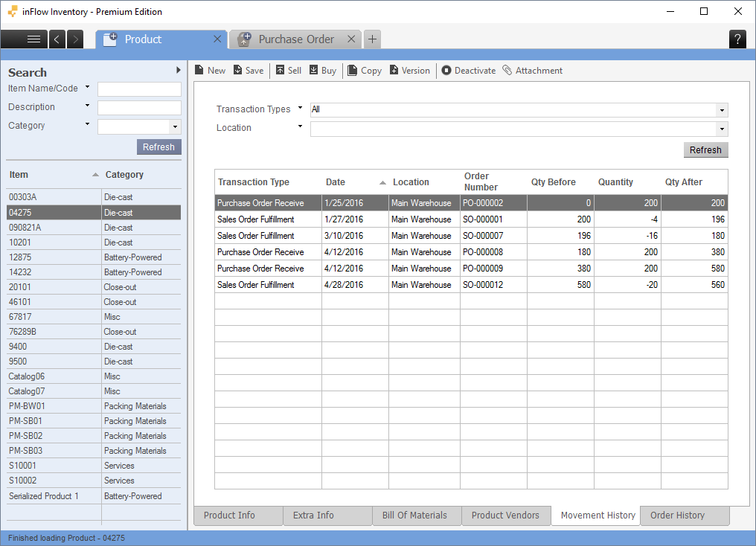Expand the Category search combo box
The image size is (756, 546).
(x=175, y=127)
